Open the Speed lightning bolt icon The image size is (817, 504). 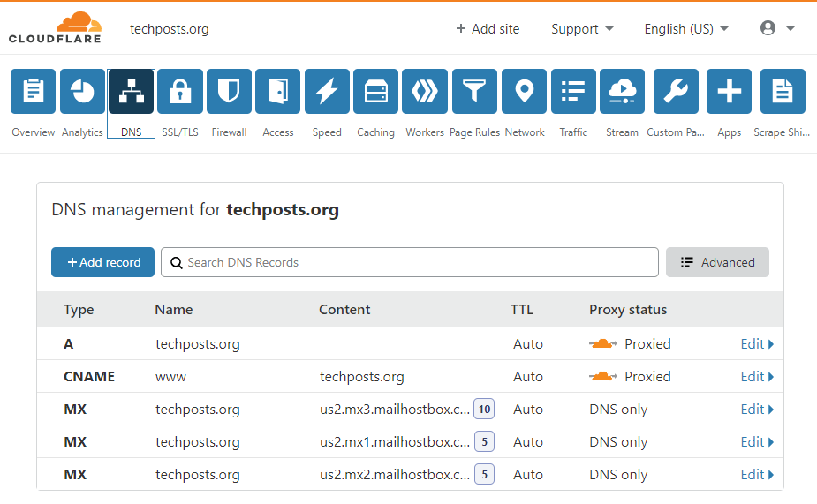pyautogui.click(x=327, y=92)
